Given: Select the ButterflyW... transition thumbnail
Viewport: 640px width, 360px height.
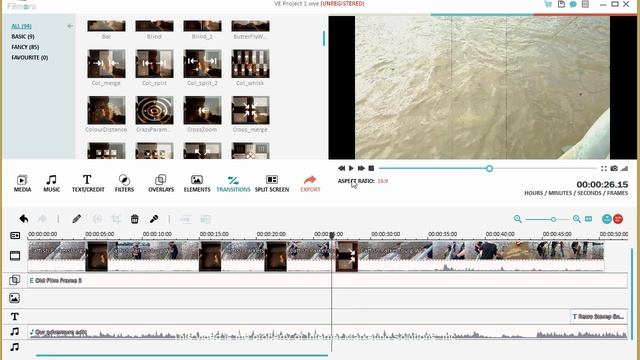Looking at the screenshot, I should [250, 26].
